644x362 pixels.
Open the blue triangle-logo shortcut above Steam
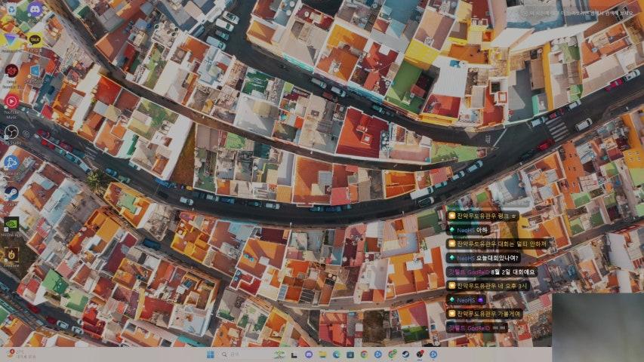point(11,164)
